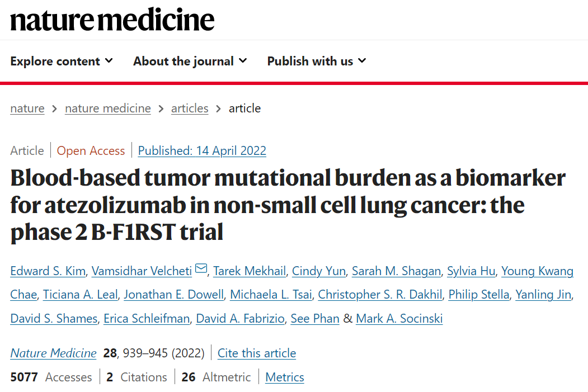Select author Ticiana A. Leal
Screen dimensions: 588x392
(80, 295)
